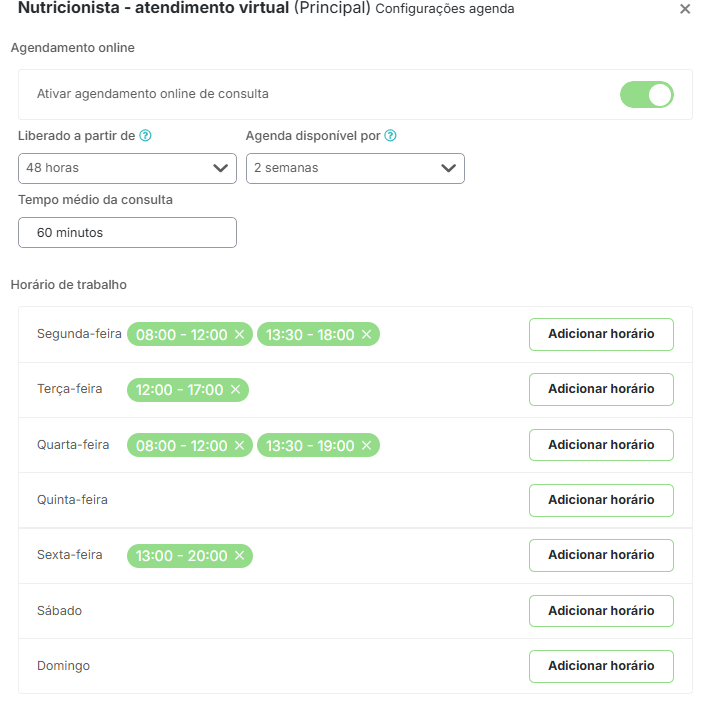Screen dimensions: 705x705
Task: Click the 60 minutos consultation time field
Action: point(127,233)
